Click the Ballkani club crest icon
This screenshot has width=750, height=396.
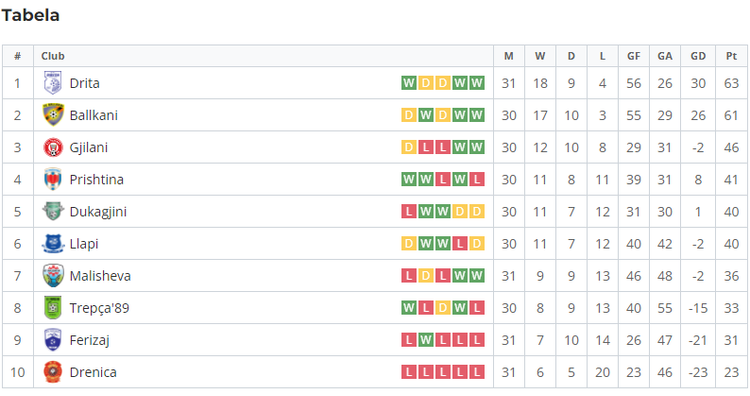(53, 115)
